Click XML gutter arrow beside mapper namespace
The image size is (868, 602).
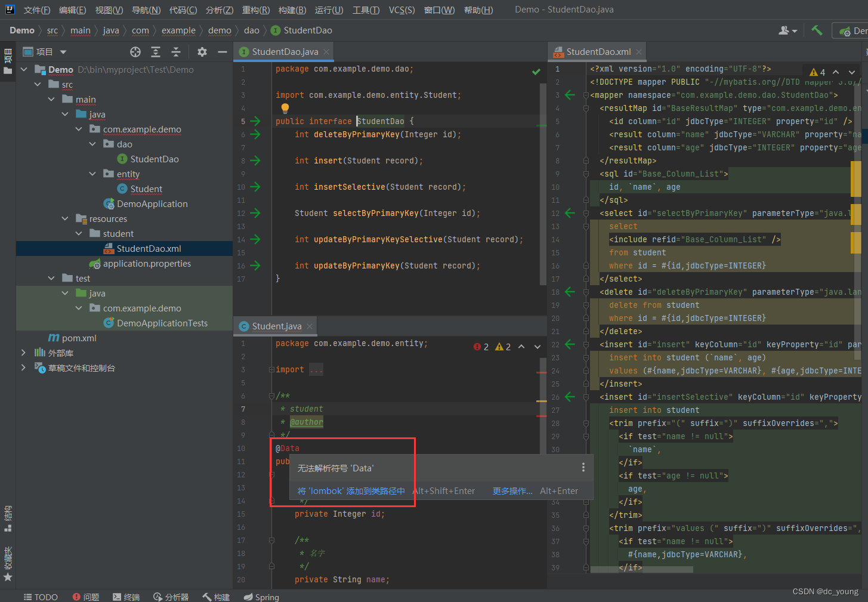pos(570,95)
